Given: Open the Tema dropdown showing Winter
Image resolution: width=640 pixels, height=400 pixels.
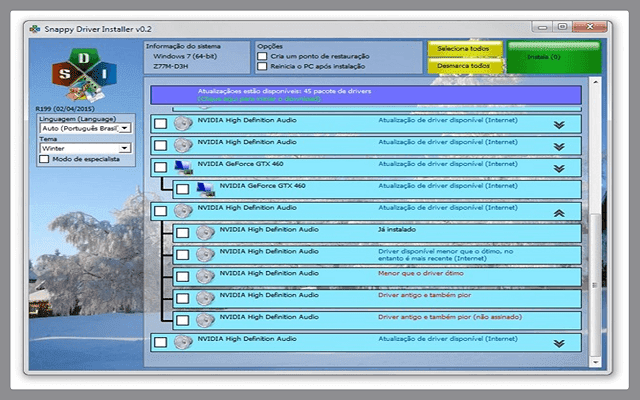Looking at the screenshot, I should coord(85,148).
